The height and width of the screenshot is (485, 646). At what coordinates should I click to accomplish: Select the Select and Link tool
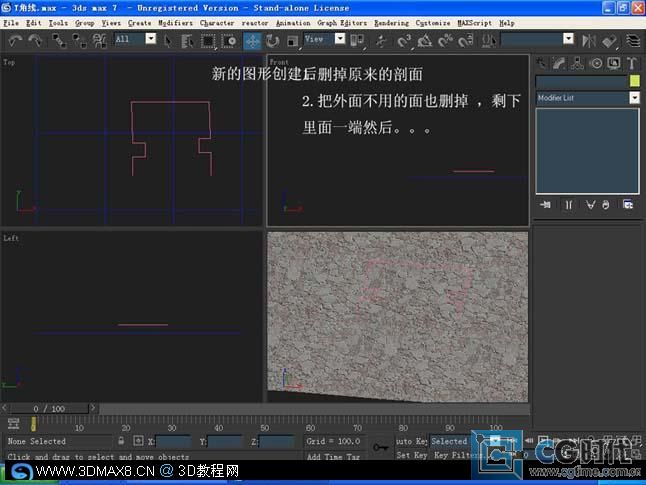coord(59,40)
